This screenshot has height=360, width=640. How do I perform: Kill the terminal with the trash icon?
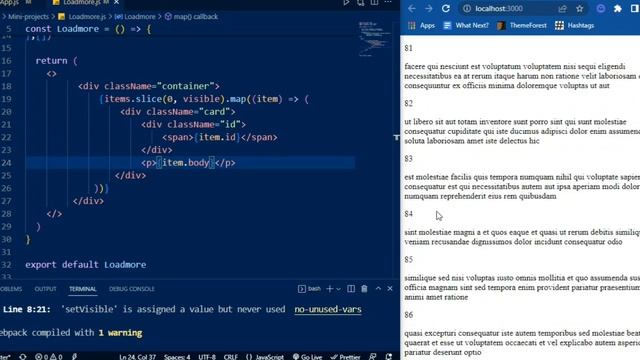[x=364, y=289]
